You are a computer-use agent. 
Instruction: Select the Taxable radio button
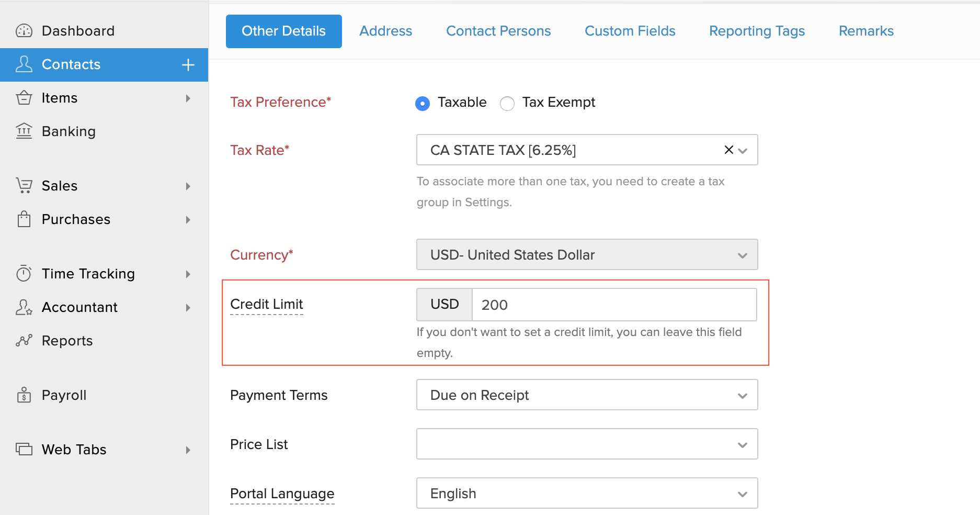422,103
